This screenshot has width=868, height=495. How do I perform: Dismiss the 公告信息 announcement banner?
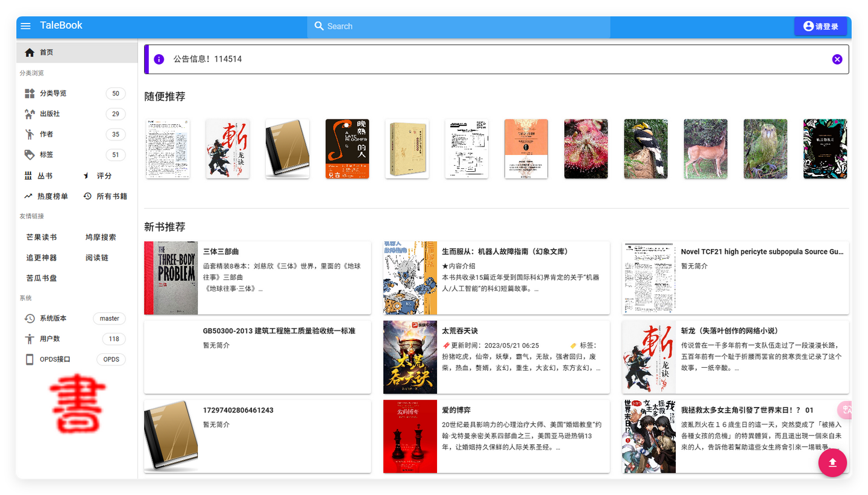coord(837,59)
